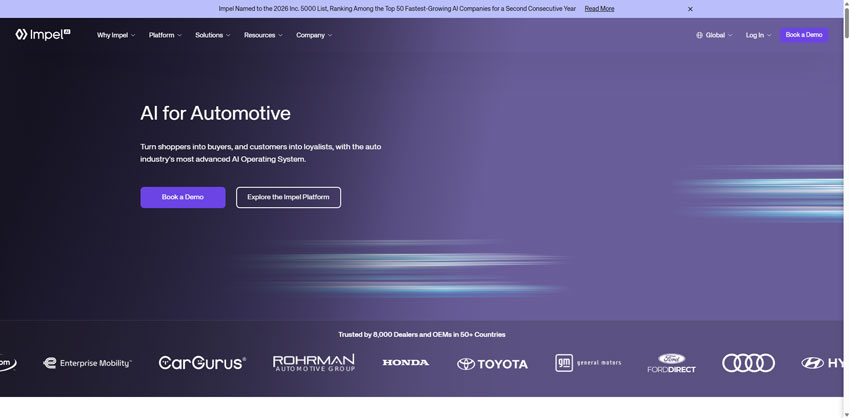Viewport: 850px width, 418px height.
Task: Open the Global region selector
Action: [714, 35]
